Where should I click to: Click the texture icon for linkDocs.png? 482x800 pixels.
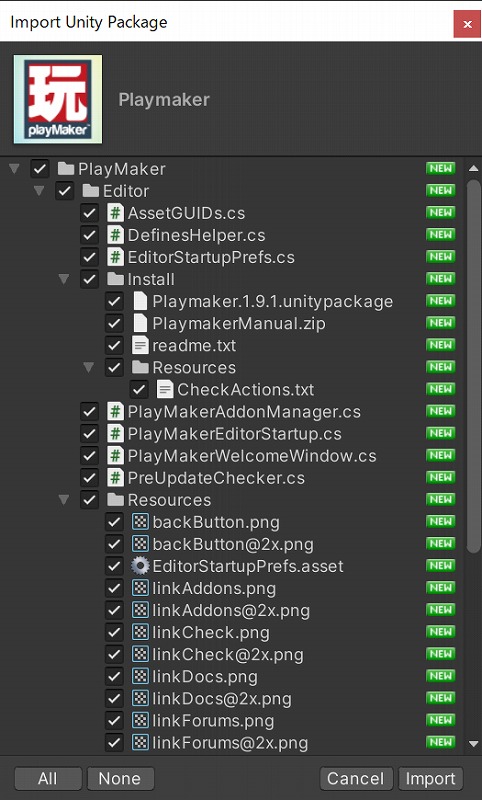140,677
